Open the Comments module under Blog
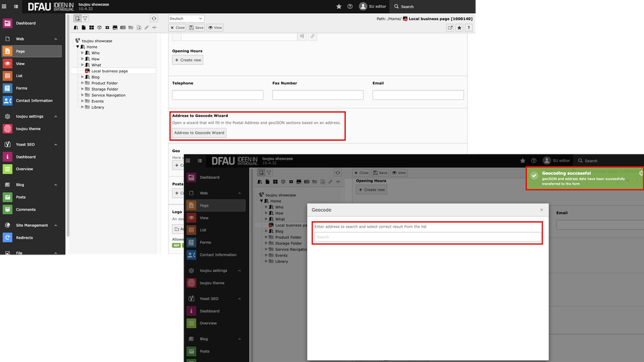The height and width of the screenshot is (362, 644). [x=25, y=209]
